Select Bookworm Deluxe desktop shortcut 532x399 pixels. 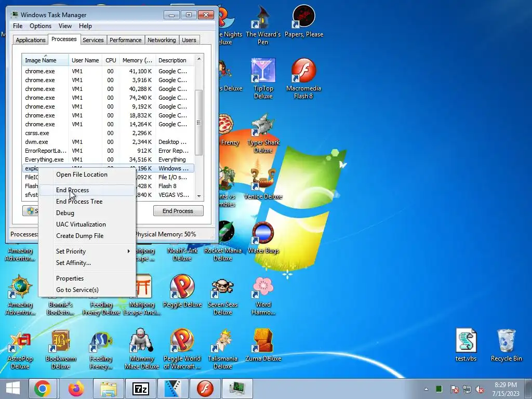60,349
